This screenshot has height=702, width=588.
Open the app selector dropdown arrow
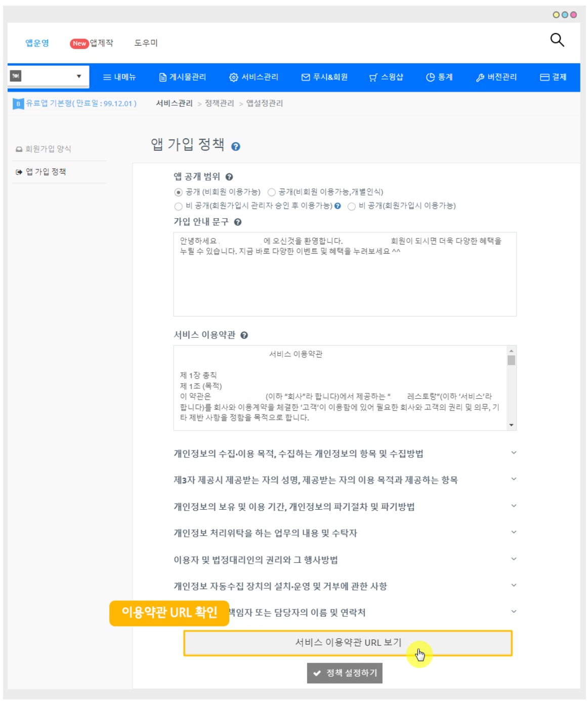point(79,76)
